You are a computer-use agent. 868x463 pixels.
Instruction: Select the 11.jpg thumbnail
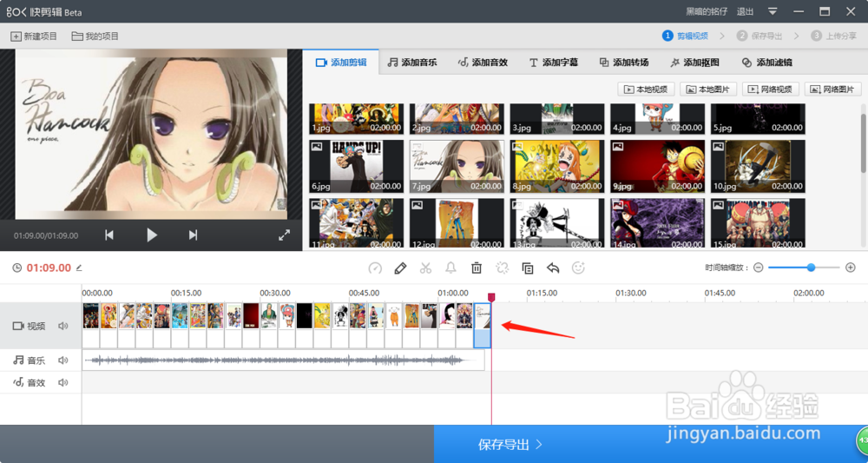(x=357, y=223)
